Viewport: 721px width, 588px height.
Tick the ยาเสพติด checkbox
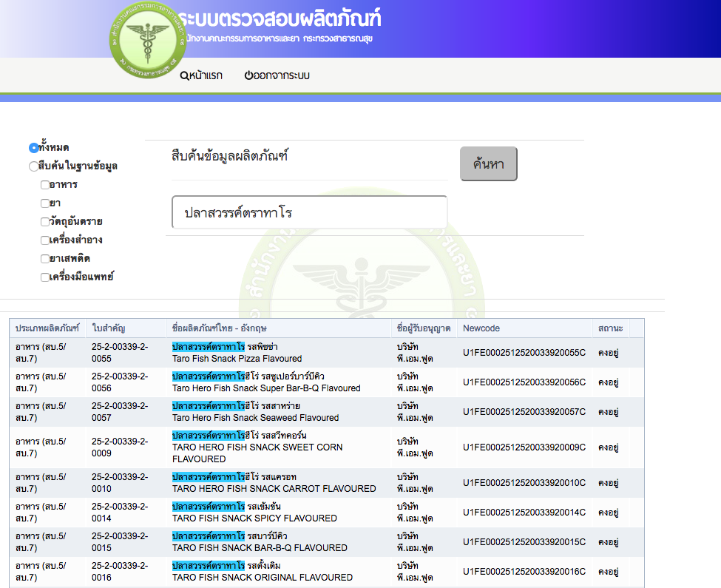click(x=45, y=259)
